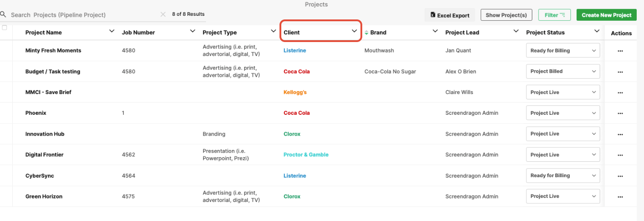Open status dropdown for Green Horizon
Viewport: 644px width, 221px height.
(563, 196)
